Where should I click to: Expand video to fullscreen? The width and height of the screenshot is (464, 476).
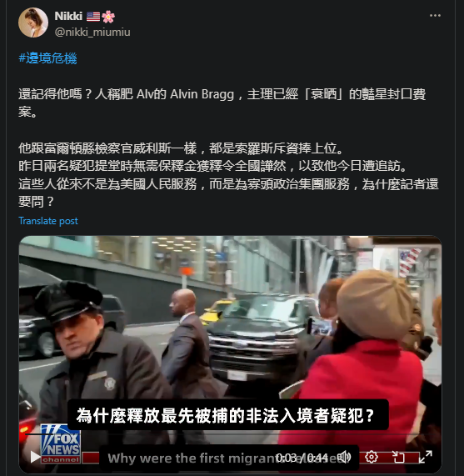click(x=425, y=457)
